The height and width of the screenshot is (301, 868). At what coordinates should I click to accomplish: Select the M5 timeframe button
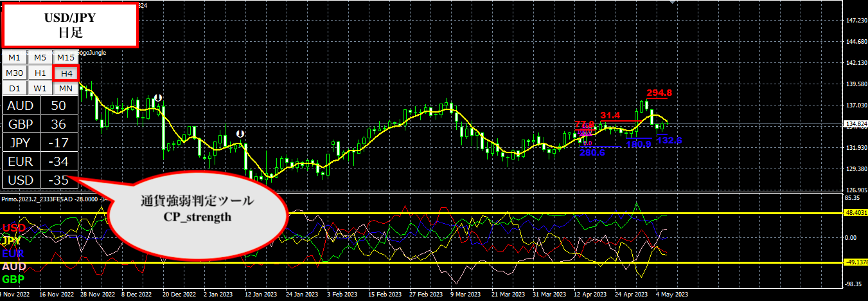40,57
